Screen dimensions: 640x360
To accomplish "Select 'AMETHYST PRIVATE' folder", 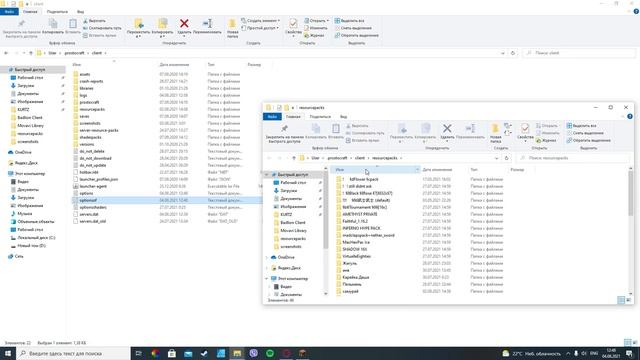I will click(360, 214).
